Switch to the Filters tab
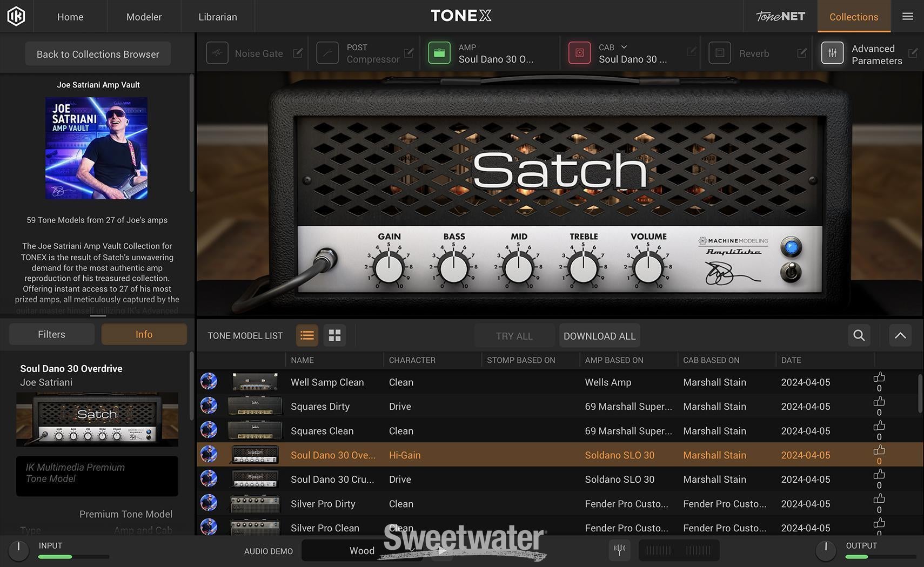 pyautogui.click(x=52, y=334)
